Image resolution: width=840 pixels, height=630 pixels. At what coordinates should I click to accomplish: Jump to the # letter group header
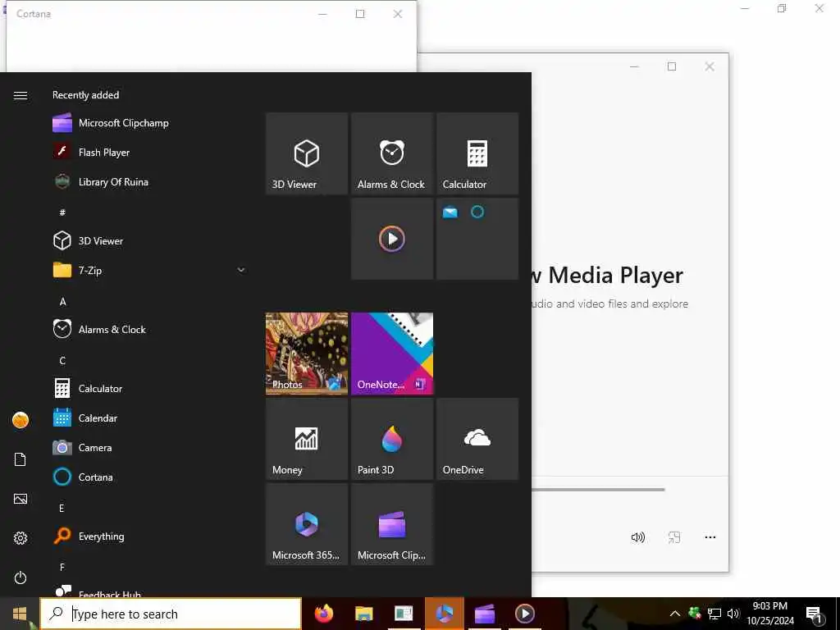pyautogui.click(x=62, y=212)
